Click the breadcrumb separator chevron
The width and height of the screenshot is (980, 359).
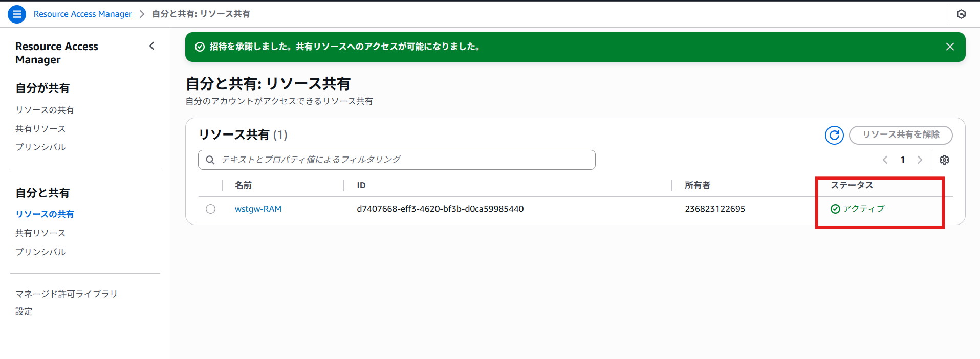tap(142, 14)
